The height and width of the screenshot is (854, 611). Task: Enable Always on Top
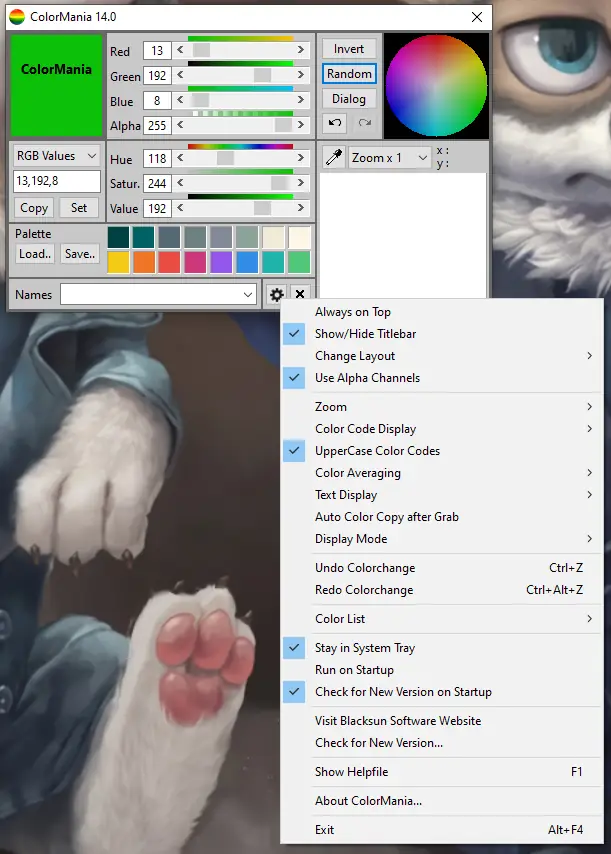click(442, 312)
